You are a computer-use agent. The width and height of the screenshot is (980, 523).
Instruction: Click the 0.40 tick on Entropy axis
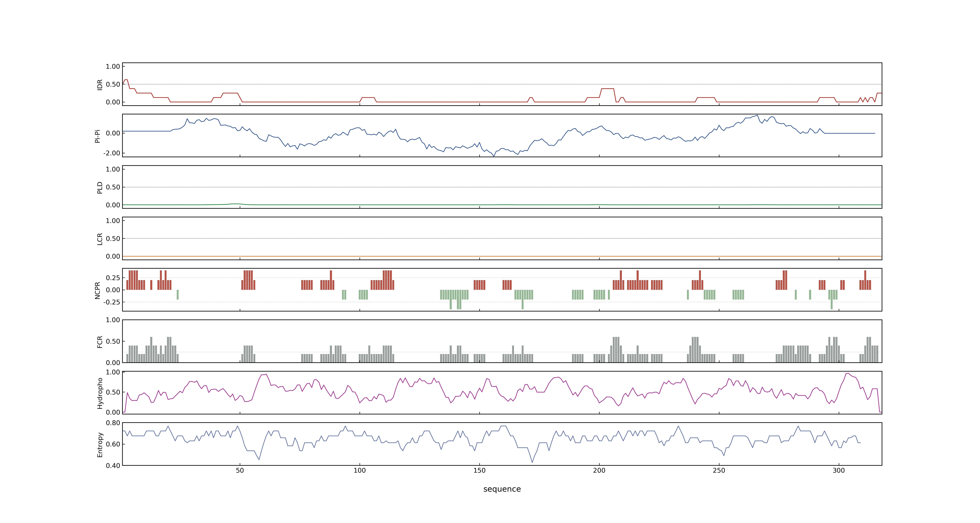tap(113, 466)
